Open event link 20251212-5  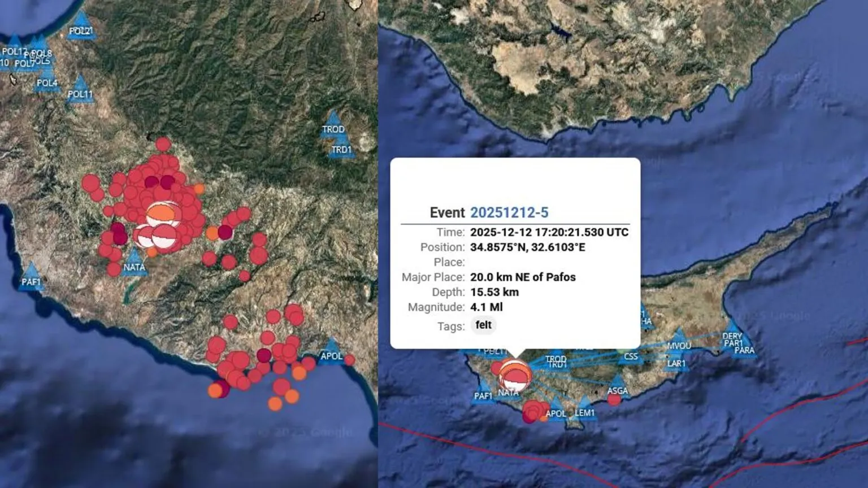[509, 212]
